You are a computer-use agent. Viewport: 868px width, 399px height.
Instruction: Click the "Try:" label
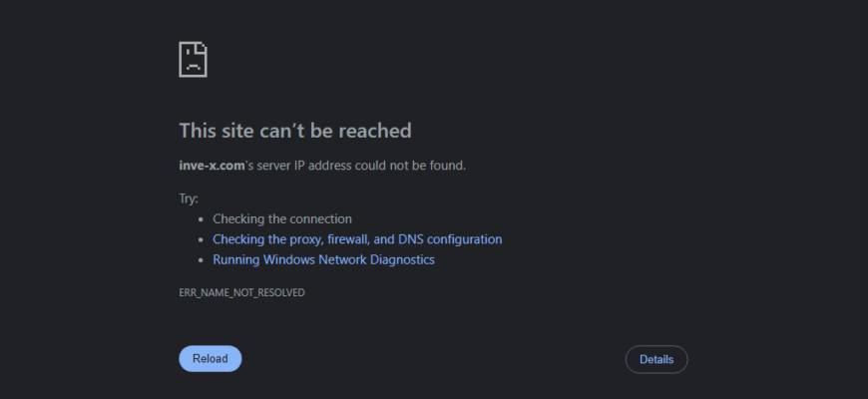pyautogui.click(x=189, y=199)
